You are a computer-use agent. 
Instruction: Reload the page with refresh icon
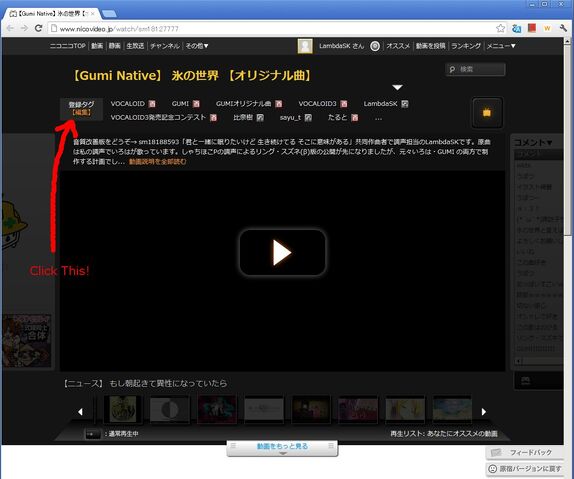click(x=38, y=28)
